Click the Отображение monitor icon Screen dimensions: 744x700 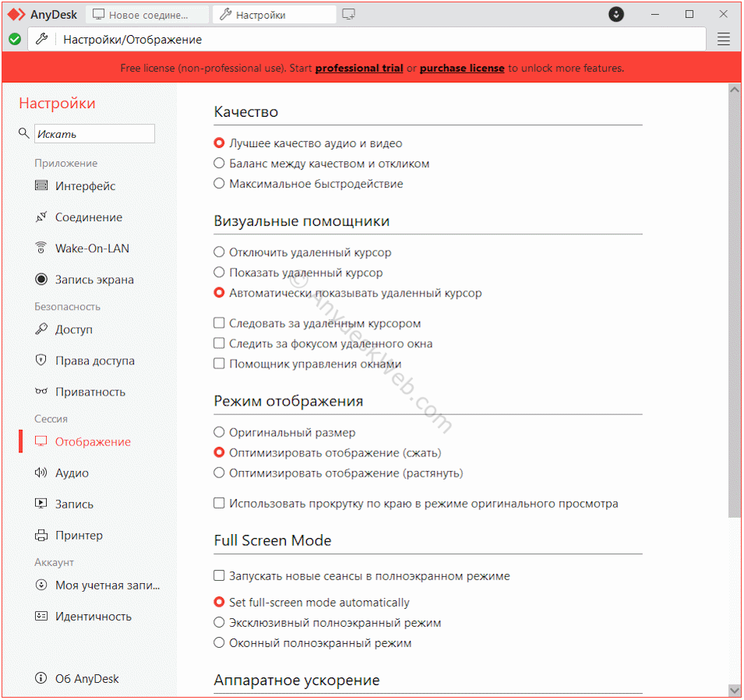41,441
